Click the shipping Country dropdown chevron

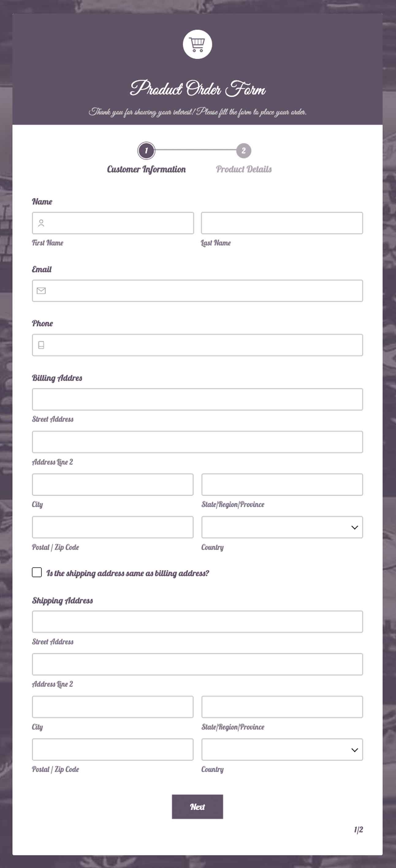coord(354,750)
